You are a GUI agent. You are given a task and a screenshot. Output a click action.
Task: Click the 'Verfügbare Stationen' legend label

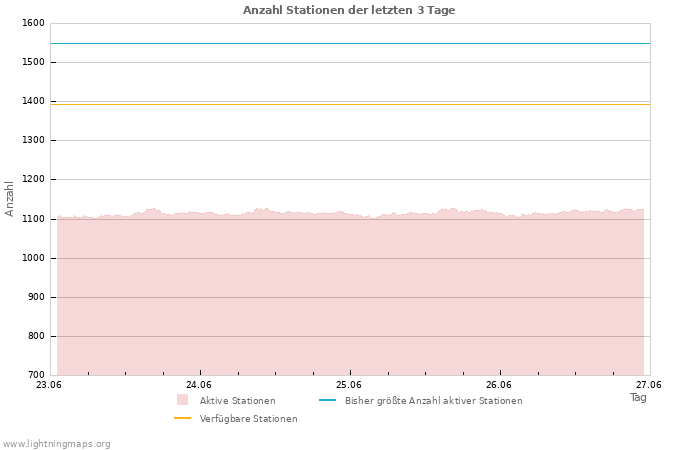[248, 419]
